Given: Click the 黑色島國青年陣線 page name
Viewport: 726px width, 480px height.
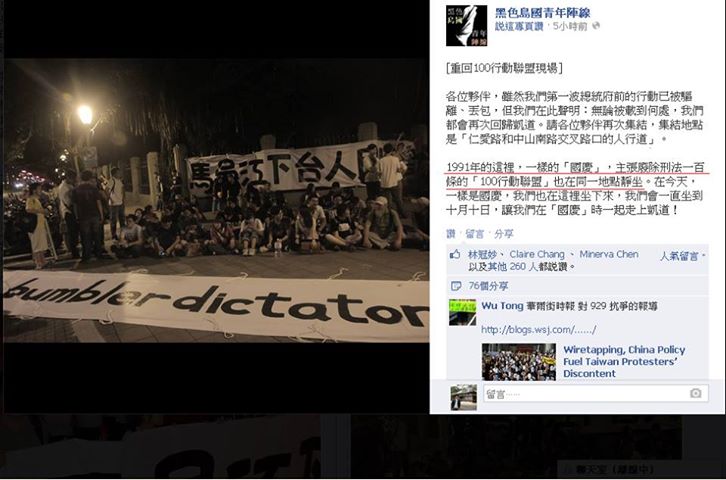Looking at the screenshot, I should [x=543, y=13].
